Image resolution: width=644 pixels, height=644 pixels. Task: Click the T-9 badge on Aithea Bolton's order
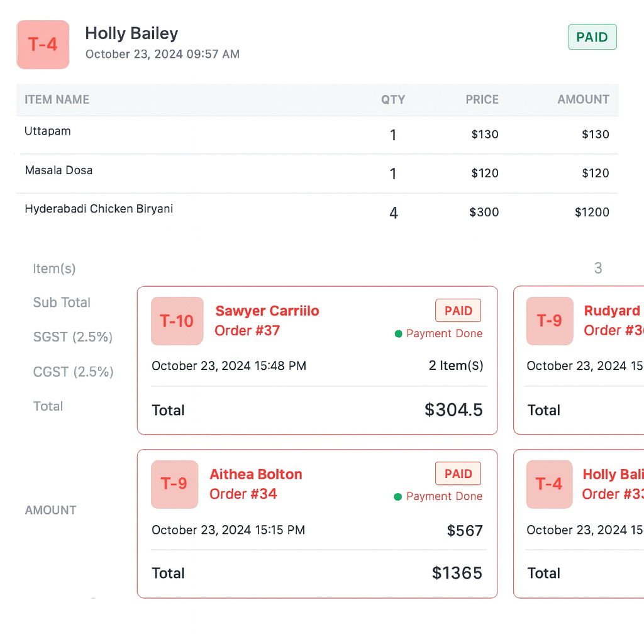click(x=174, y=484)
